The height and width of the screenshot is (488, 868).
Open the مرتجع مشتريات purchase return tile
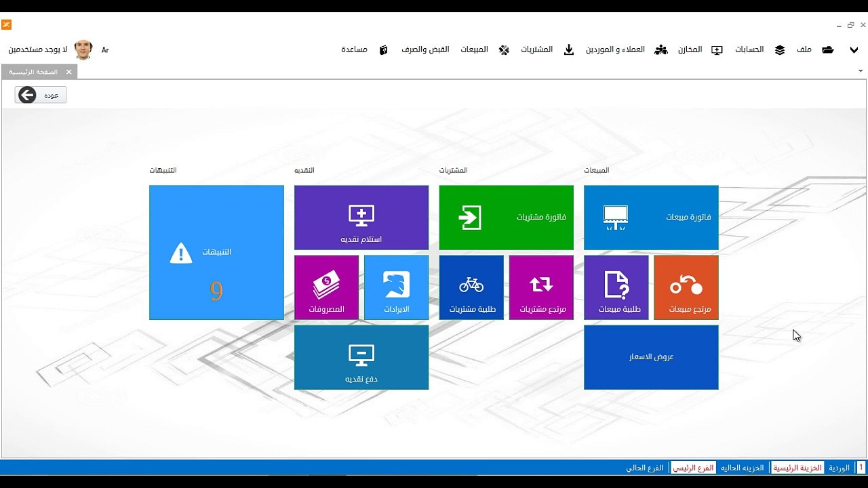click(x=541, y=287)
